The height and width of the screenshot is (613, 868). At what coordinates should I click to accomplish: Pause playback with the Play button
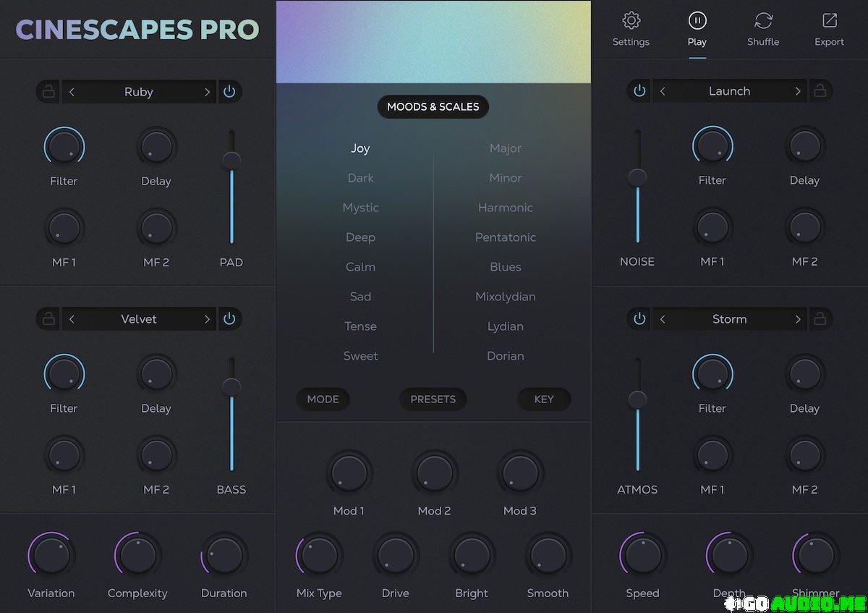point(697,20)
